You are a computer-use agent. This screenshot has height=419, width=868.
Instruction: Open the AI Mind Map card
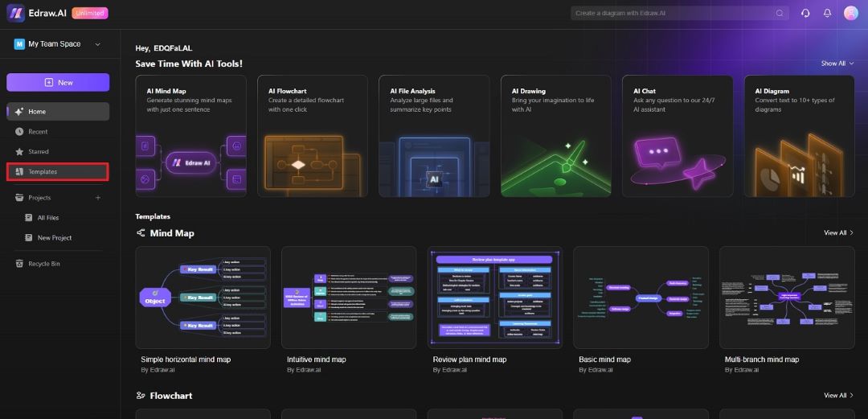[x=191, y=136]
